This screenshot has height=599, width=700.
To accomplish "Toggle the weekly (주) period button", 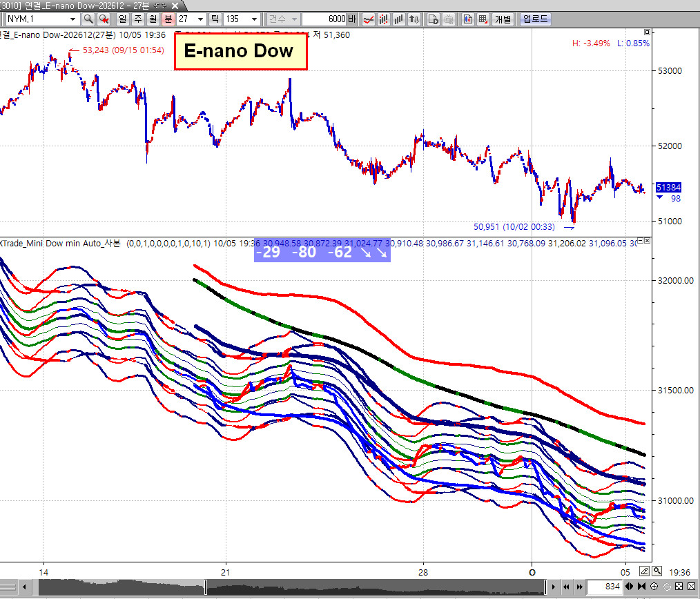I will point(138,19).
